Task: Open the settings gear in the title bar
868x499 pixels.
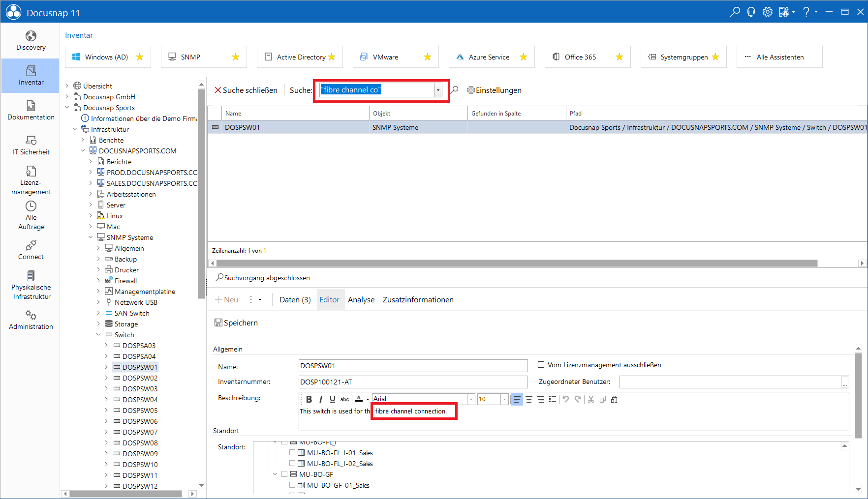Action: coord(768,12)
